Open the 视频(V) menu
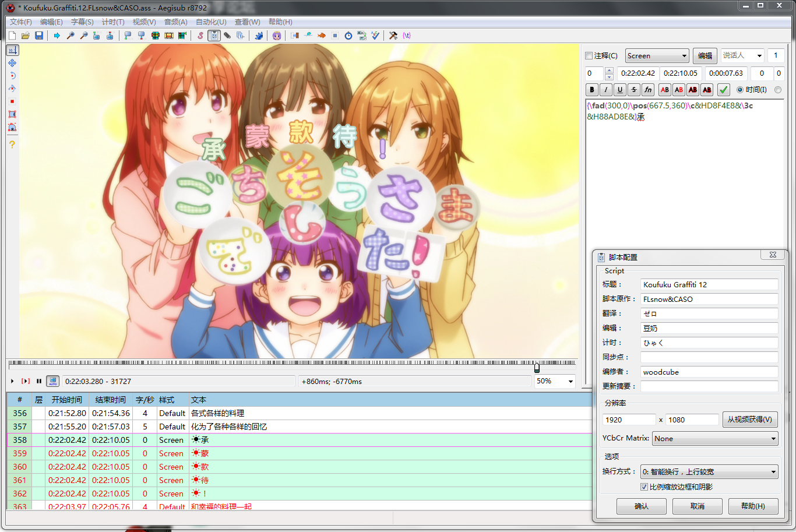Viewport: 796px width, 532px height. [x=144, y=22]
